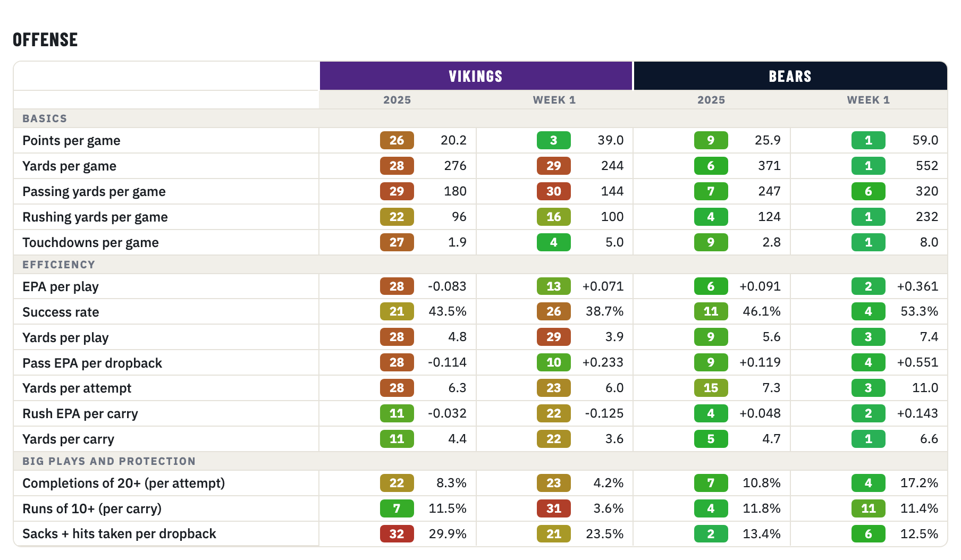The height and width of the screenshot is (560, 961).
Task: Click Vikings 2025 sacks + hits value 29.9%
Action: [448, 534]
